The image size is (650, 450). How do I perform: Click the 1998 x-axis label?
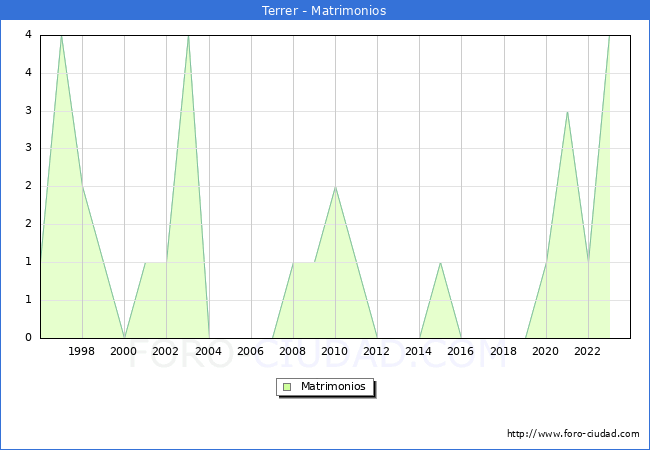point(81,351)
